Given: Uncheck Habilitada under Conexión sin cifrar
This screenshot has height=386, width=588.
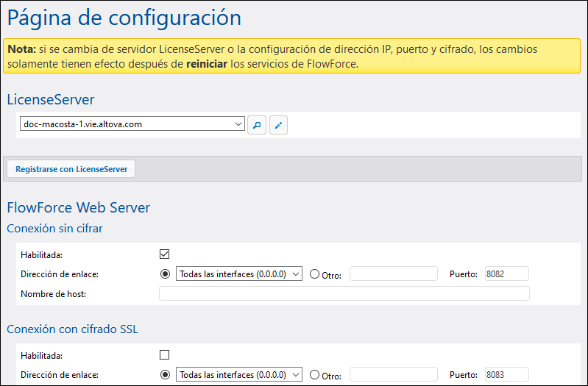Looking at the screenshot, I should click(164, 254).
